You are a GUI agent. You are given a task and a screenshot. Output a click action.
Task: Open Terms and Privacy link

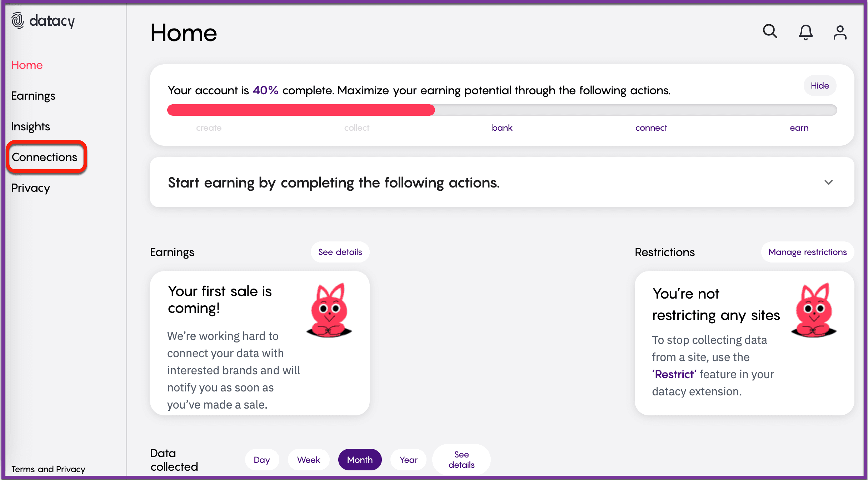point(48,469)
